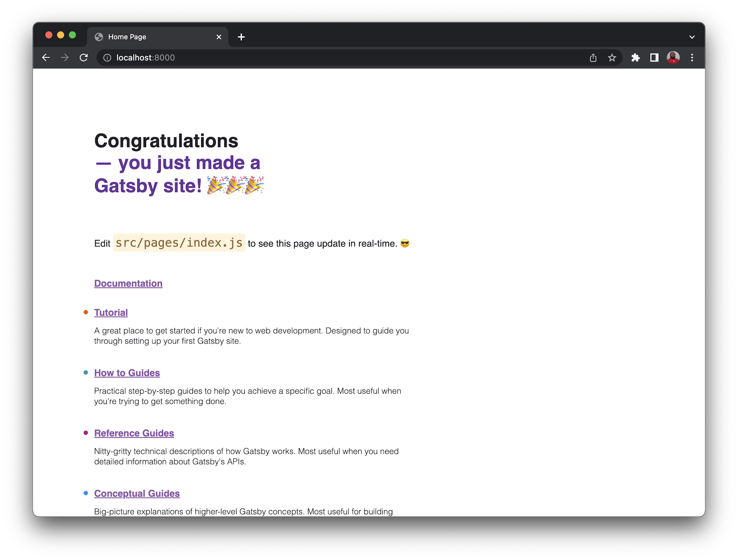Open the Tutorial link
This screenshot has width=738, height=560.
tap(111, 312)
